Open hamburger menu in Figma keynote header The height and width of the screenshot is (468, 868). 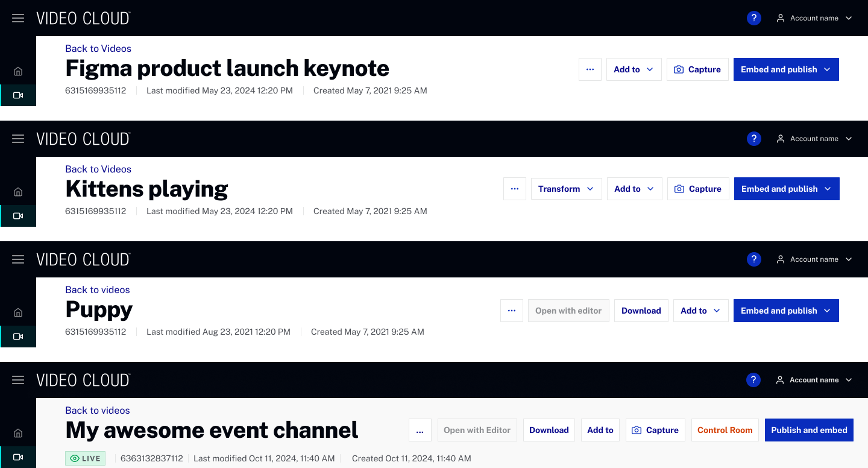pyautogui.click(x=18, y=18)
